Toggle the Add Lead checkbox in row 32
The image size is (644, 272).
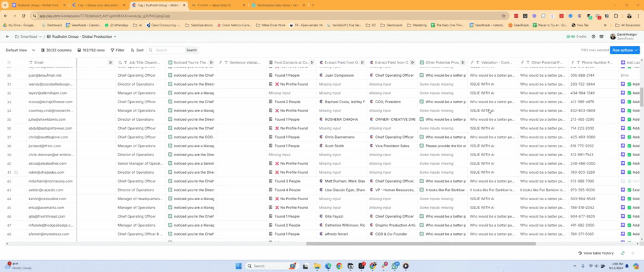[629, 93]
